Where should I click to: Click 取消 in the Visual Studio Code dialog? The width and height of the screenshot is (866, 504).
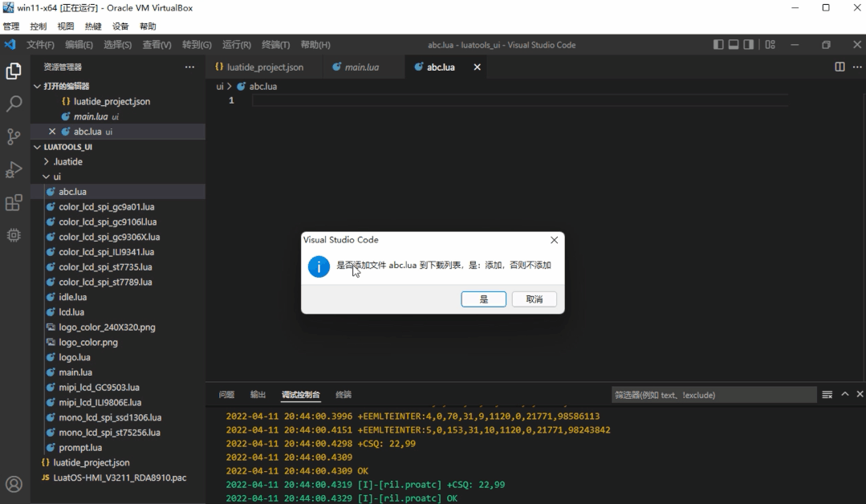pos(534,299)
